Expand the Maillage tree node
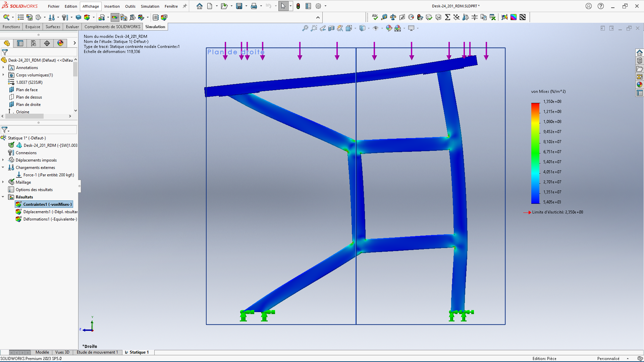The height and width of the screenshot is (362, 644). [3, 182]
